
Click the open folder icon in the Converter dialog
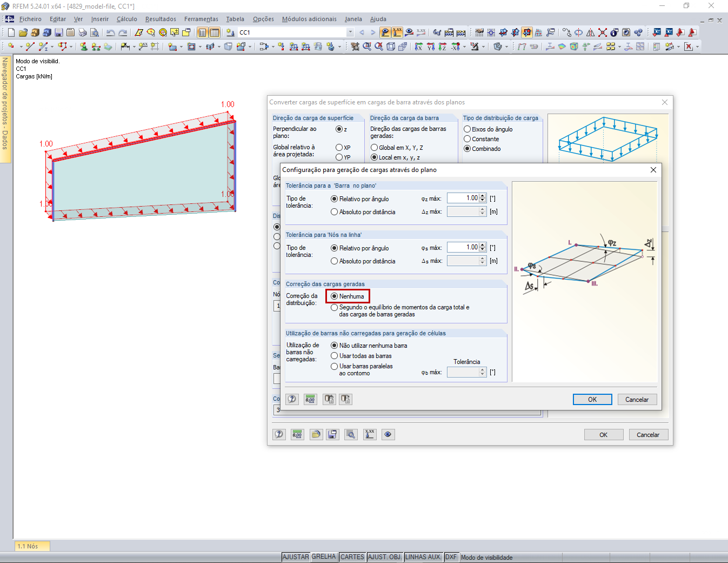(x=316, y=434)
